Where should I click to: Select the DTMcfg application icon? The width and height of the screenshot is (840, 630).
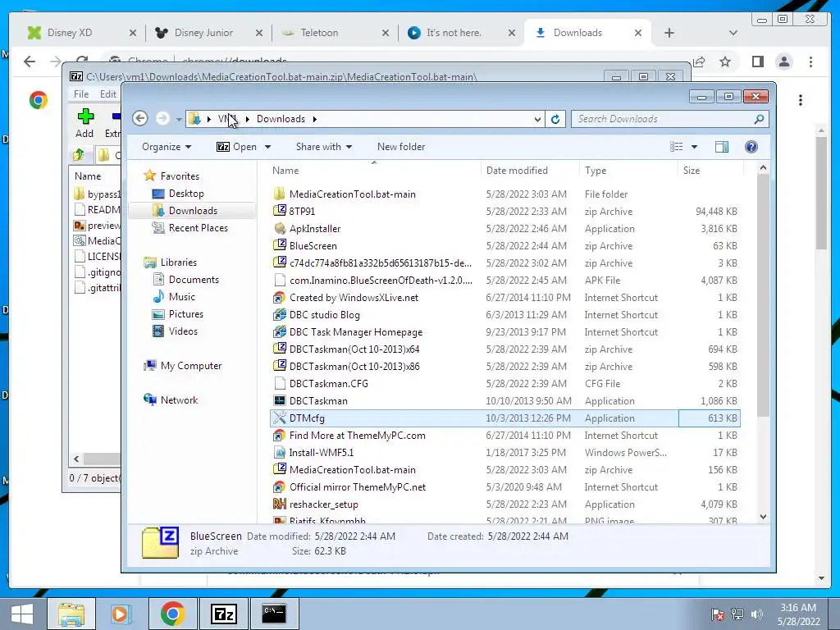[280, 418]
